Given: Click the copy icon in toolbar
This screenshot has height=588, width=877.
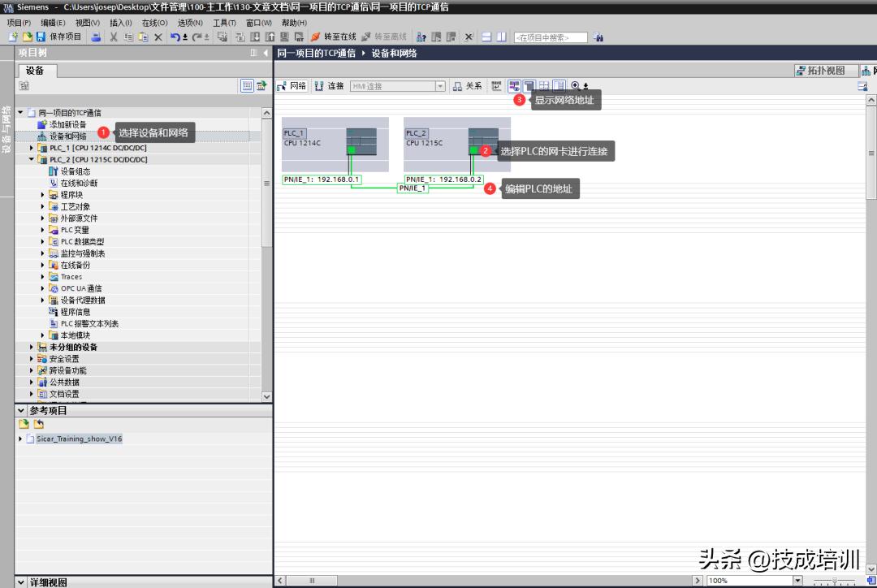Looking at the screenshot, I should click(x=128, y=37).
